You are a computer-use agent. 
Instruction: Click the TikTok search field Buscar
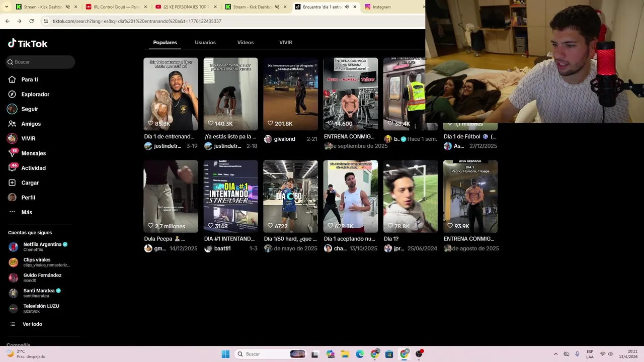(40, 62)
